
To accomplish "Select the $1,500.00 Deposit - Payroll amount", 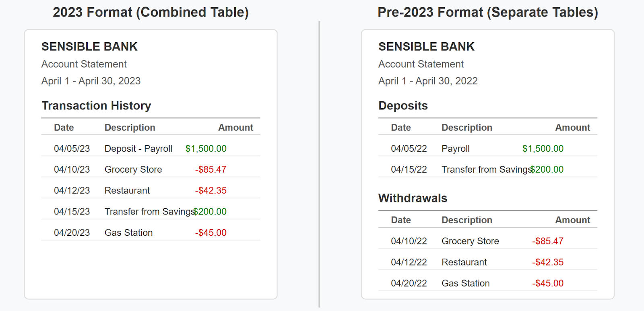I will (x=206, y=148).
